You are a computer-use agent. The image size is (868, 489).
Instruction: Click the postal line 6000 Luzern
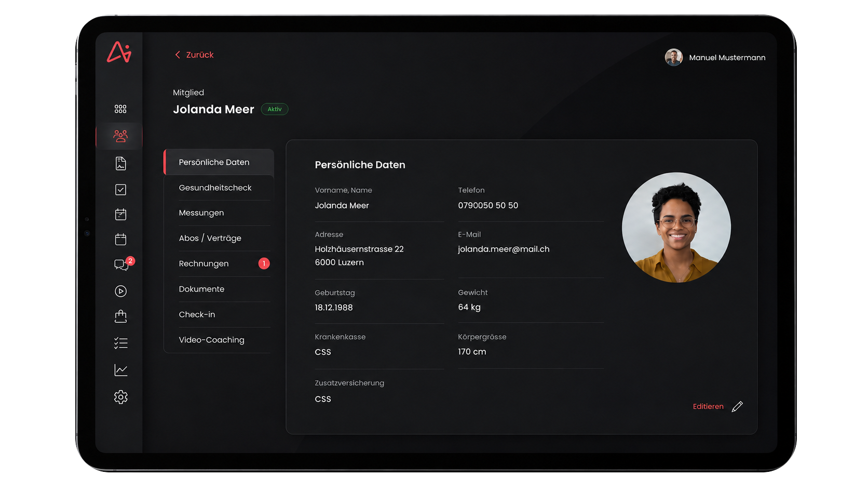tap(340, 262)
